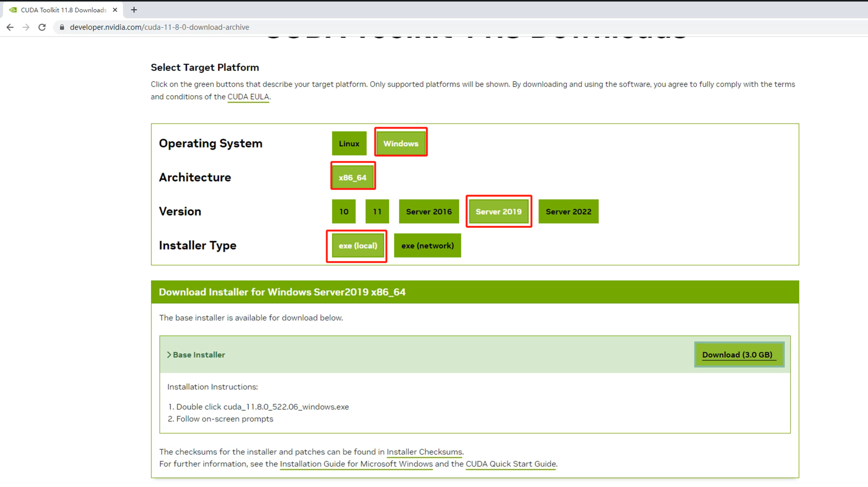Select x86_64 architecture

[353, 177]
